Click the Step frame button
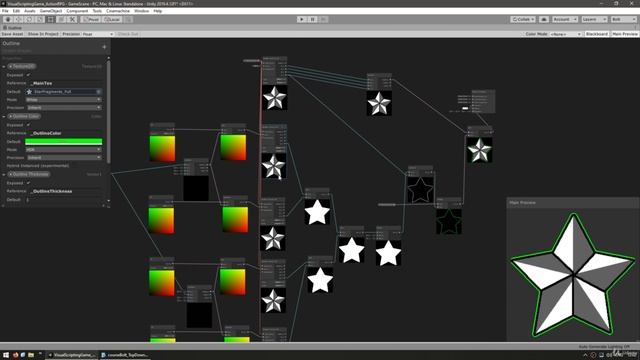640x360 pixels. pyautogui.click(x=323, y=19)
